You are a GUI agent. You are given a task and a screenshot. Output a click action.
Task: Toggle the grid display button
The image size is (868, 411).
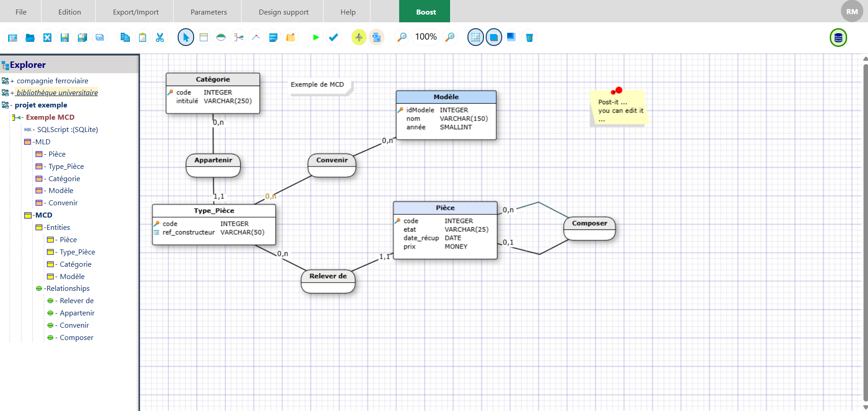click(476, 37)
